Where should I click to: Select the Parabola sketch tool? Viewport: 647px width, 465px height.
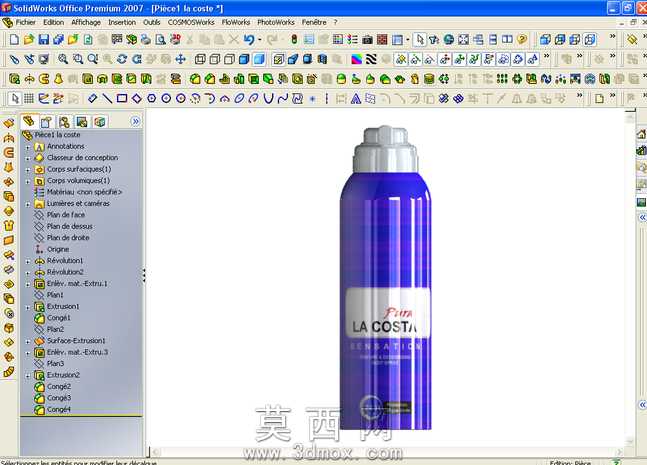(269, 98)
